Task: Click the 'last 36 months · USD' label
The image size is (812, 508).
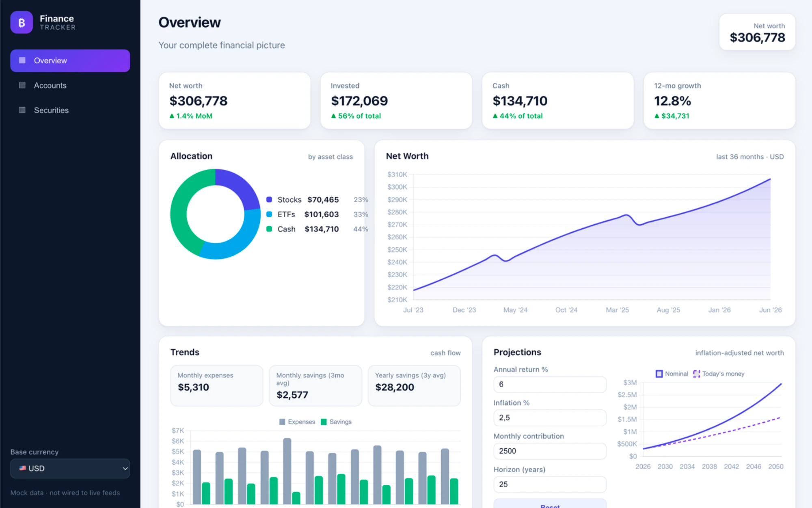Action: 750,157
